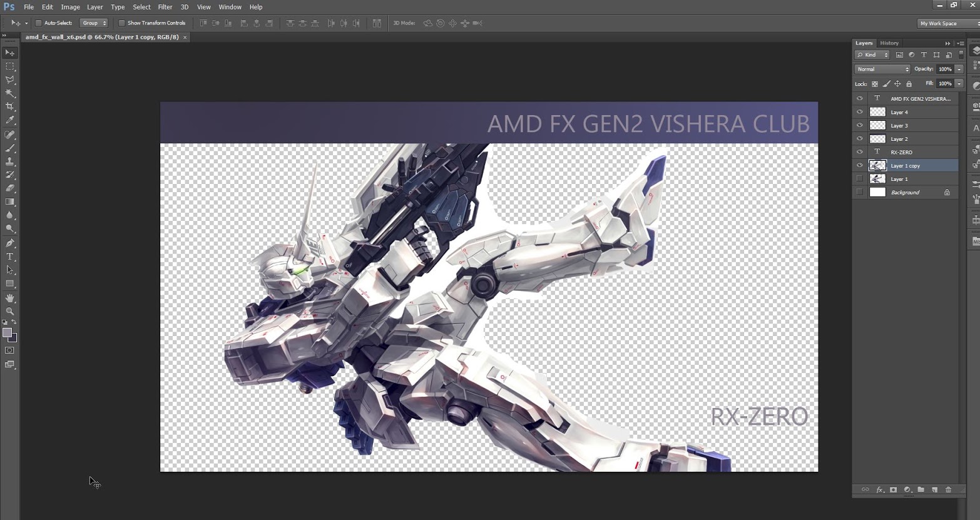Pick the Zoom tool
Viewport: 980px width, 520px height.
[10, 311]
